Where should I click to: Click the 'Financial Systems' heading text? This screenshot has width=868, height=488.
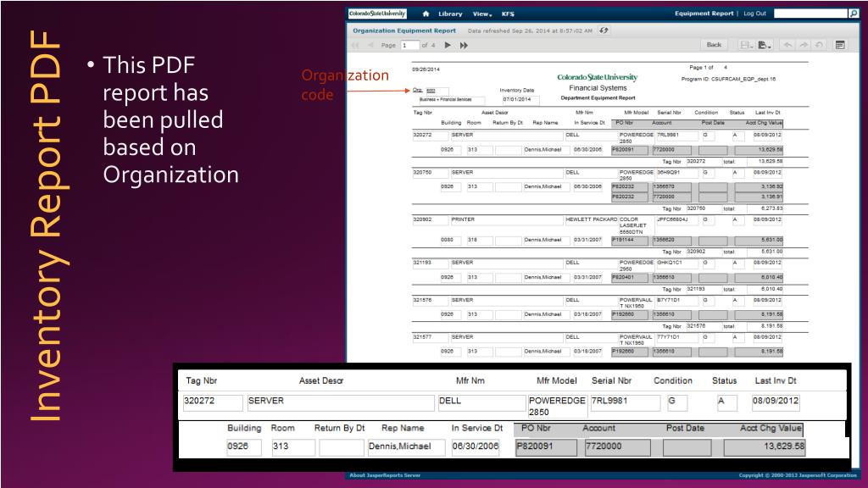click(x=598, y=88)
